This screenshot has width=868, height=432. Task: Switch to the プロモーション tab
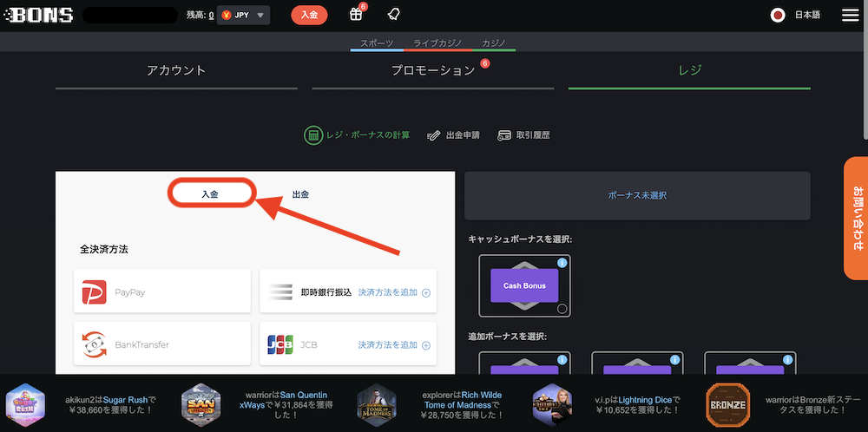pyautogui.click(x=433, y=70)
